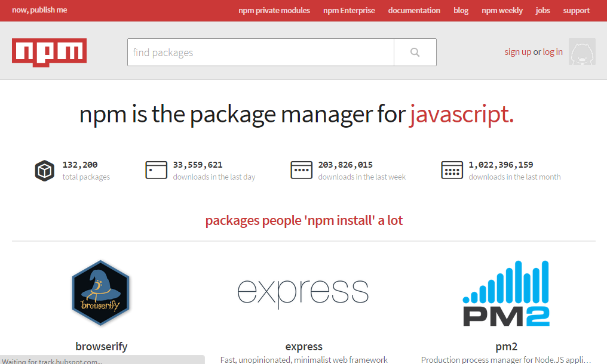Open npm private modules in top nav
The width and height of the screenshot is (607, 364).
(274, 11)
